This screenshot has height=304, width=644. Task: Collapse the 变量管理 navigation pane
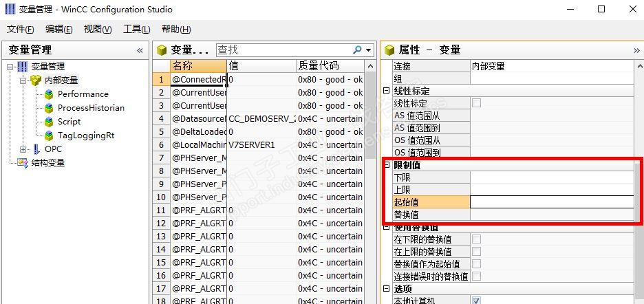pyautogui.click(x=140, y=50)
